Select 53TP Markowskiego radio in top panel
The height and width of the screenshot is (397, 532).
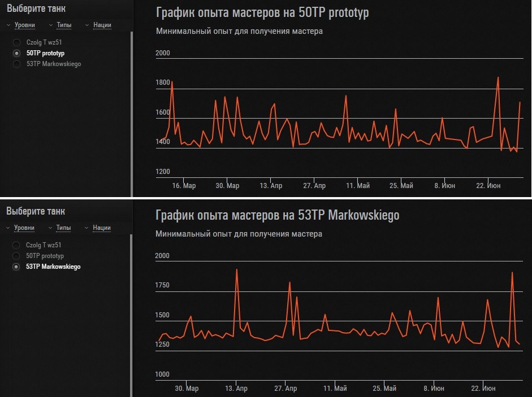(x=16, y=64)
